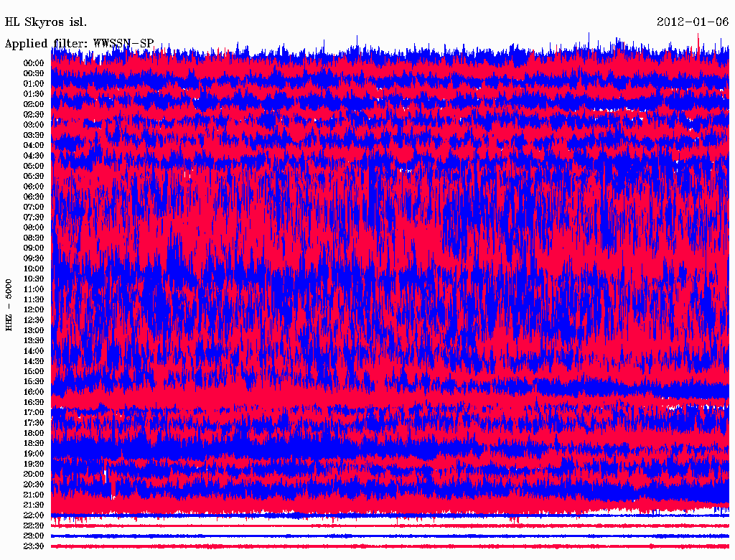Select the 14:30 time label
Viewport: 735px width, 560px height.
34,361
